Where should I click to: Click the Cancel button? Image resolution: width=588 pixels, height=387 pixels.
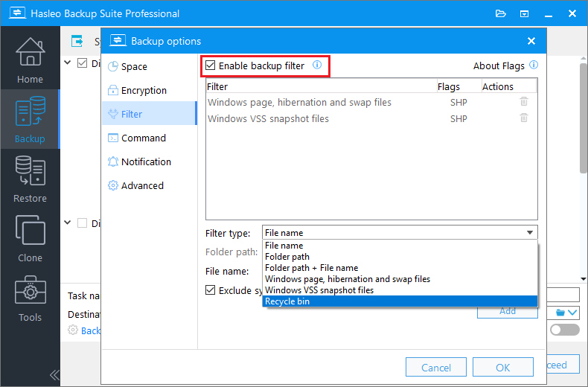pyautogui.click(x=435, y=367)
